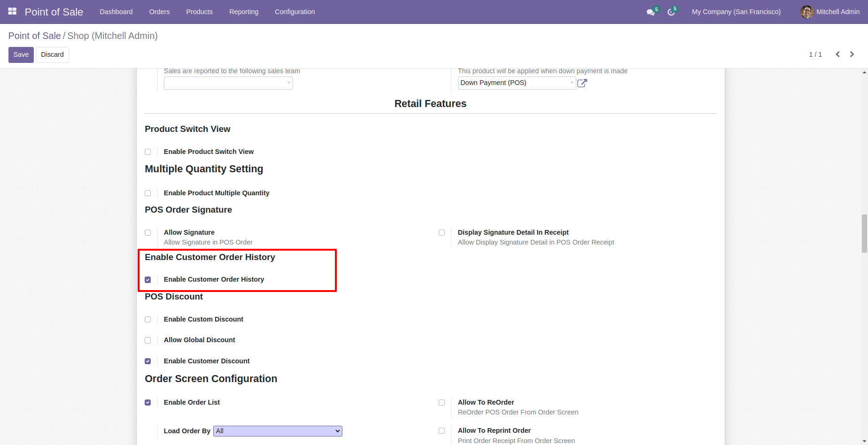Uncheck Enable Customer Order History
This screenshot has height=445, width=868.
tap(148, 280)
